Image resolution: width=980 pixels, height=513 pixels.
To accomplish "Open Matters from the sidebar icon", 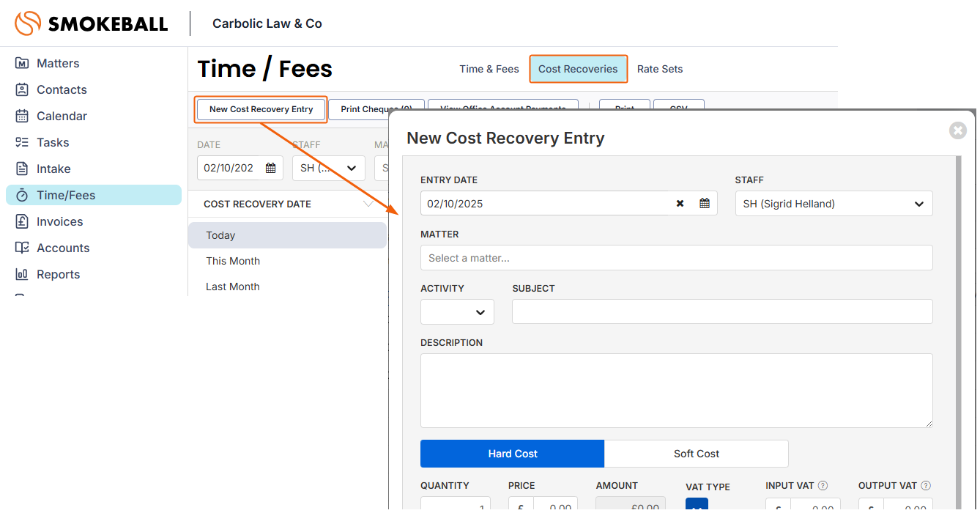I will [22, 64].
